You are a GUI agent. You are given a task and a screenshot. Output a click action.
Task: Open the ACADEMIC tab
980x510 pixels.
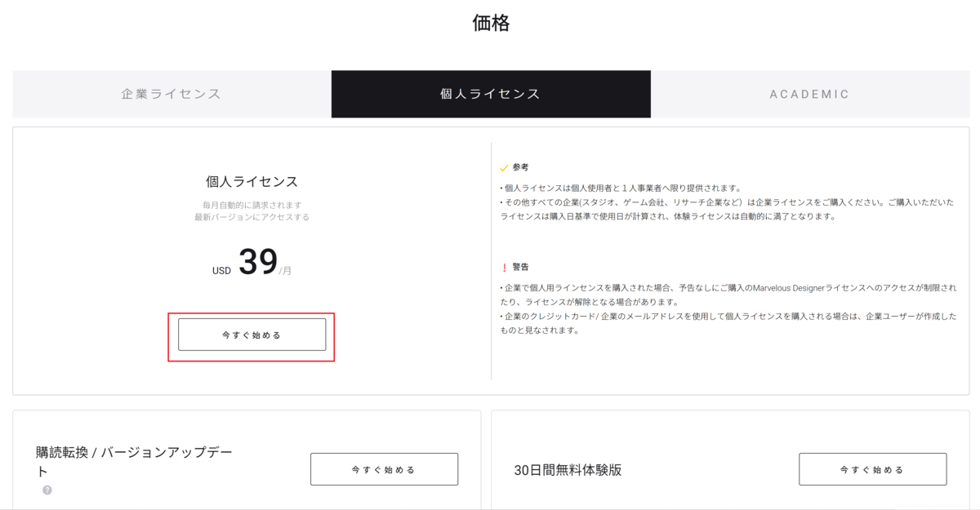coord(809,94)
